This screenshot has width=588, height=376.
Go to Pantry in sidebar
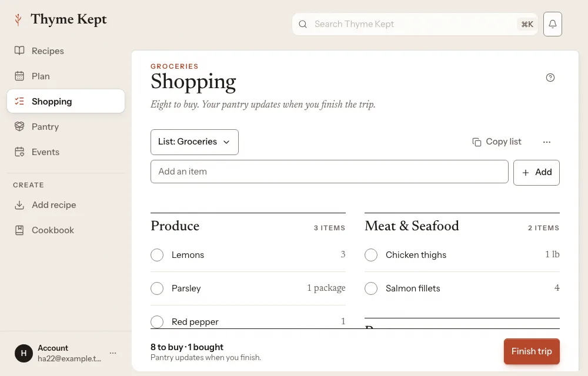[66, 126]
